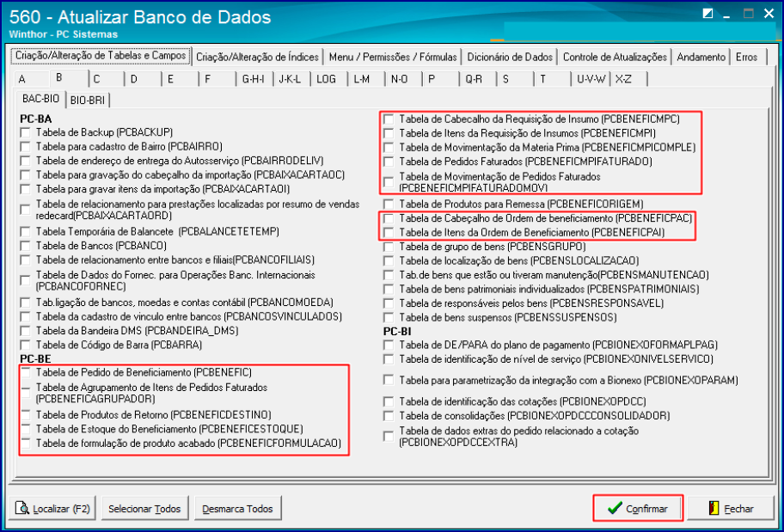Click the door icon on Fechar button

point(714,509)
